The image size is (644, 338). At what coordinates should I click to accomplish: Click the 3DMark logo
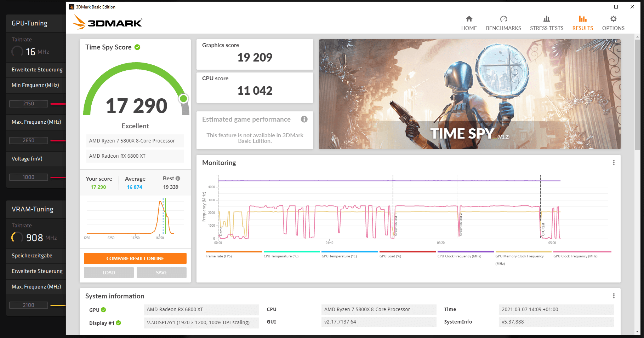(x=107, y=22)
